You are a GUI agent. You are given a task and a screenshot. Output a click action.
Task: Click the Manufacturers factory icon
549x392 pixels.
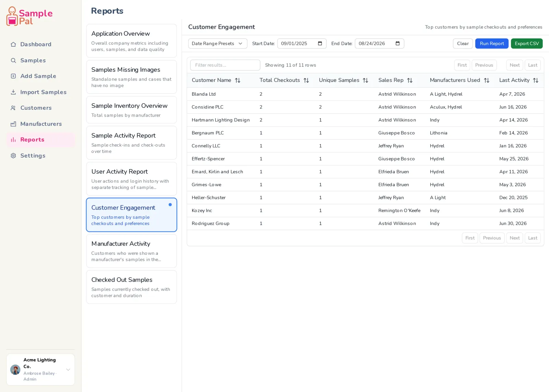[x=13, y=124]
